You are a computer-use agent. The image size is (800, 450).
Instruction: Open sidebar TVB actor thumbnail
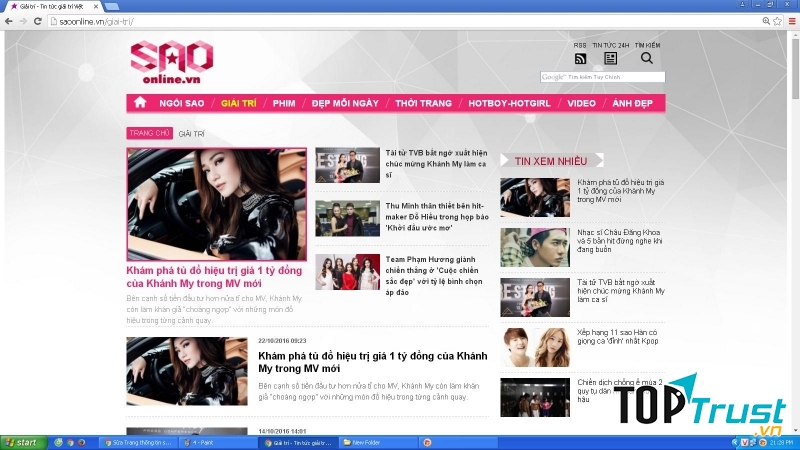click(535, 297)
